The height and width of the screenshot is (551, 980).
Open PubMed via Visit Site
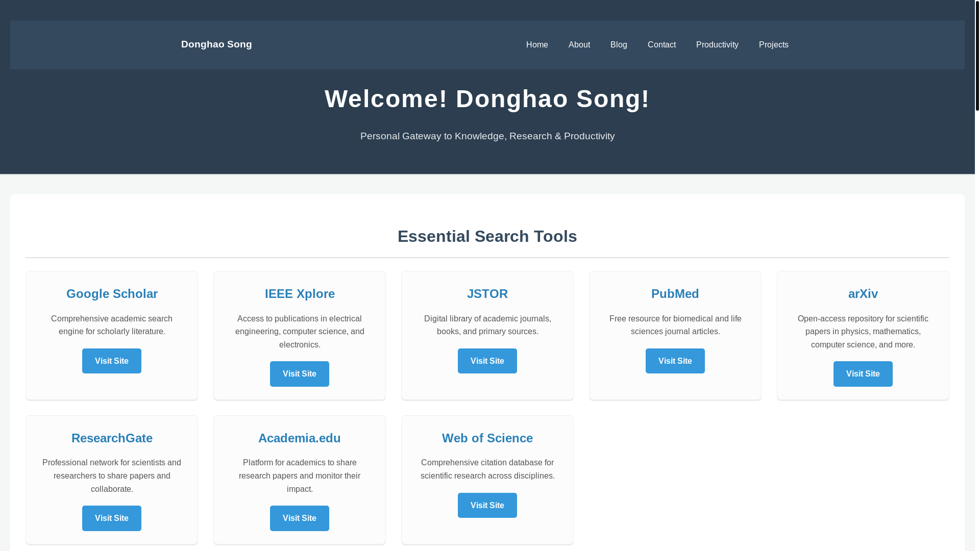tap(675, 361)
